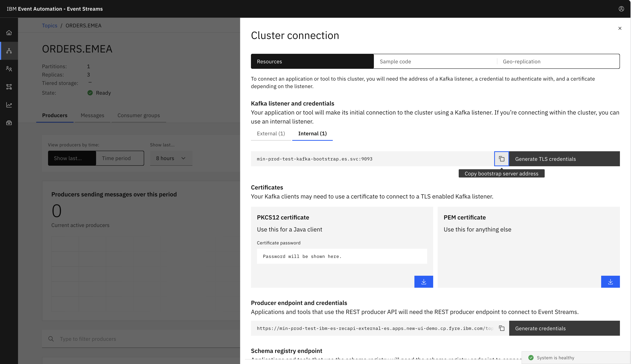Click the Schema registry endpoint heading
The height and width of the screenshot is (364, 631).
pyautogui.click(x=287, y=351)
